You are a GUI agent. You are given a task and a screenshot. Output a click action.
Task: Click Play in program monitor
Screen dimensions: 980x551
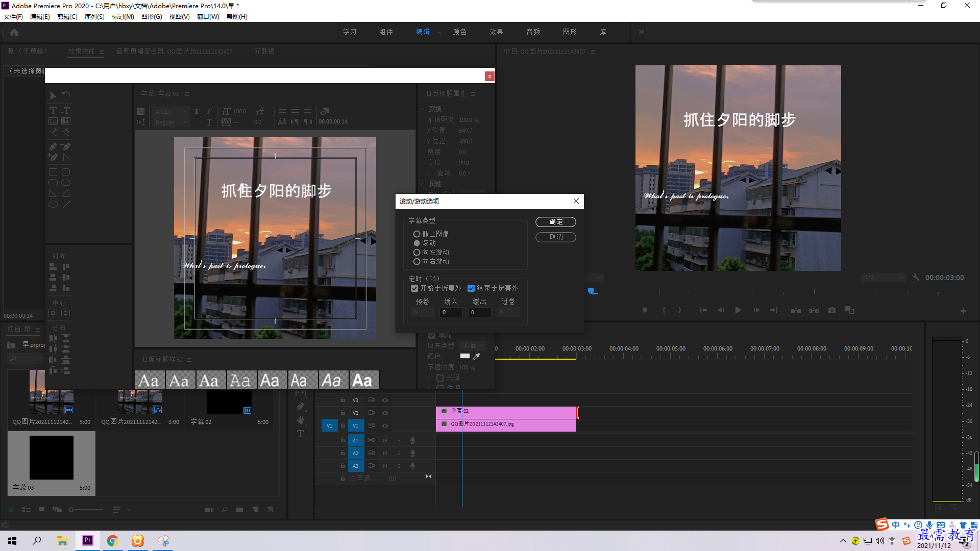(x=738, y=310)
